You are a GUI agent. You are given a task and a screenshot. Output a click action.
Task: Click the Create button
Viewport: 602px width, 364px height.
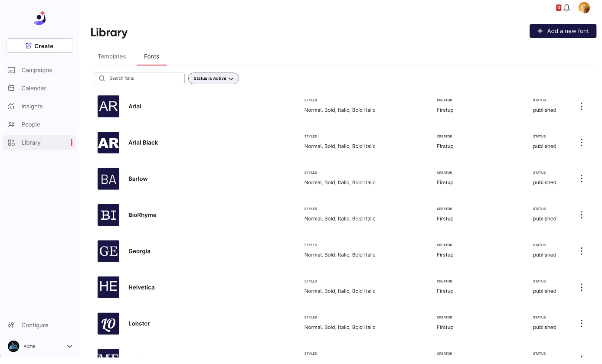tap(39, 45)
